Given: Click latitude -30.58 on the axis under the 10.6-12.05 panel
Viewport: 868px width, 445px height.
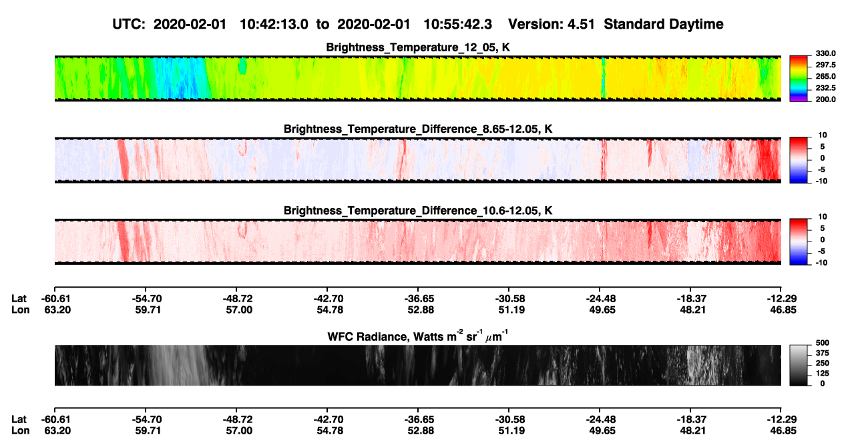Looking at the screenshot, I should (509, 299).
